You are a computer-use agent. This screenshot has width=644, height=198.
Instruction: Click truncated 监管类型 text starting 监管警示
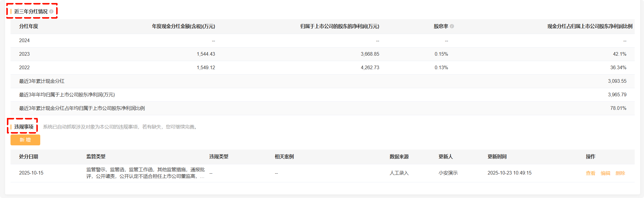point(145,173)
